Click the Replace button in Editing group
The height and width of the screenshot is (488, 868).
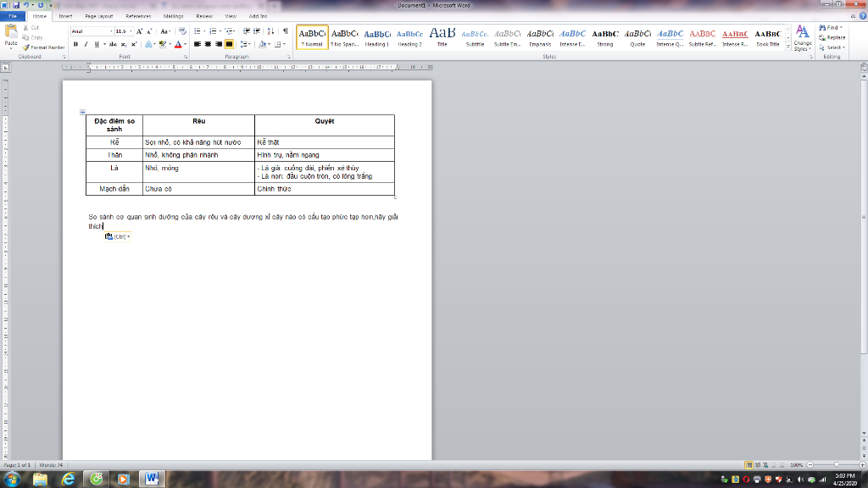click(x=832, y=37)
